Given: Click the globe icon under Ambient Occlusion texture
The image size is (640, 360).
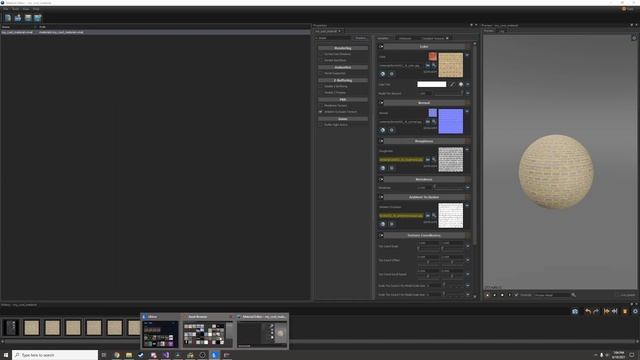Looking at the screenshot, I should pos(382,224).
